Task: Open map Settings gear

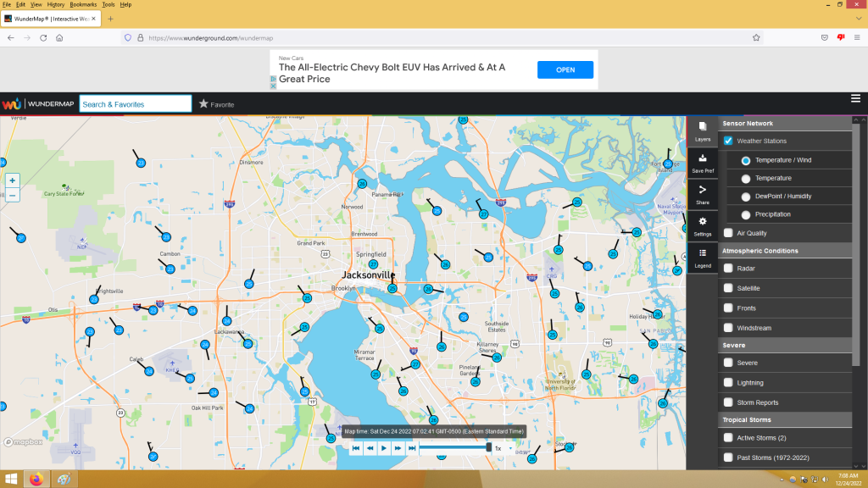Action: tap(702, 225)
